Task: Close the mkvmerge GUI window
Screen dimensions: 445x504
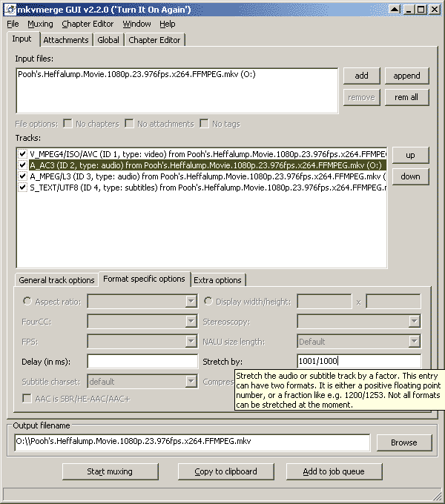Action: click(x=435, y=10)
